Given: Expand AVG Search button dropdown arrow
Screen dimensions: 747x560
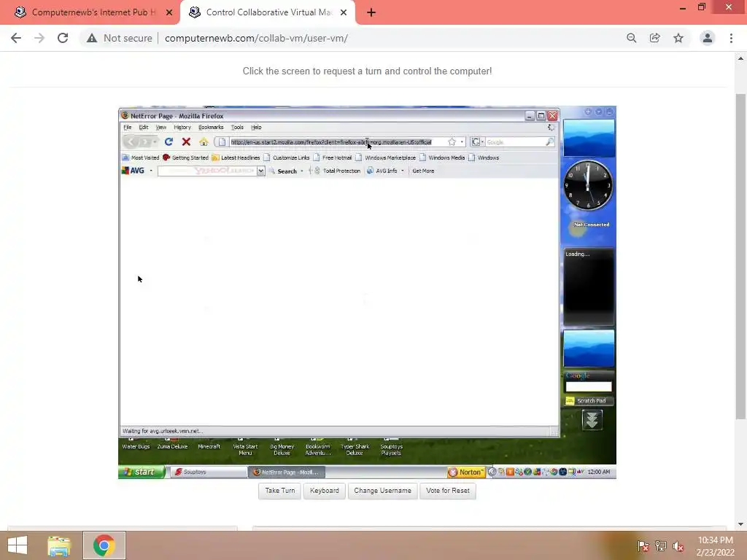Looking at the screenshot, I should pyautogui.click(x=301, y=171).
